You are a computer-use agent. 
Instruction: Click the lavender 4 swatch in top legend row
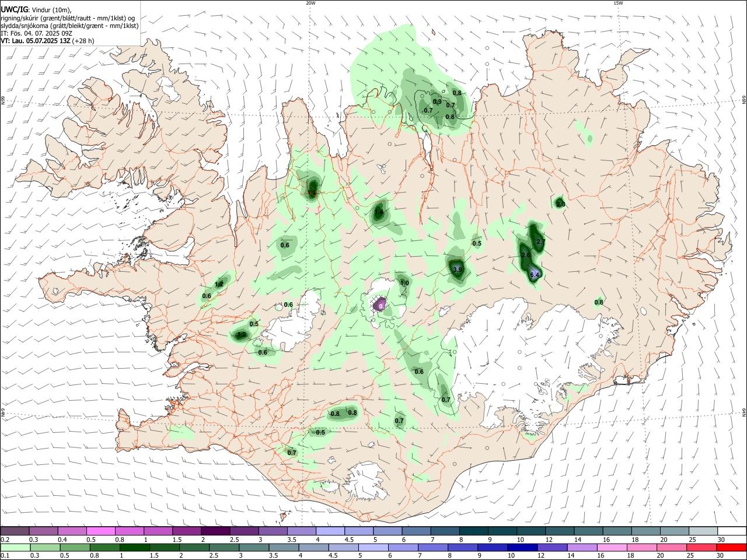pyautogui.click(x=330, y=531)
